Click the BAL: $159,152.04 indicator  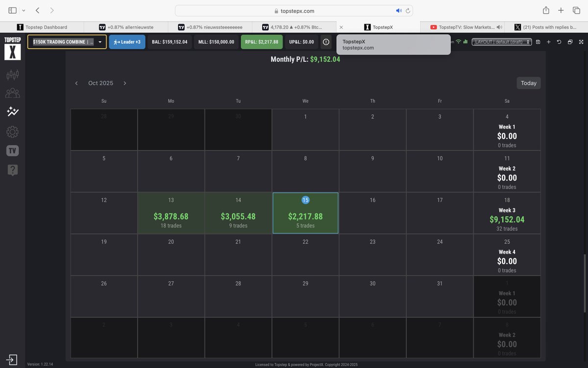tap(170, 42)
